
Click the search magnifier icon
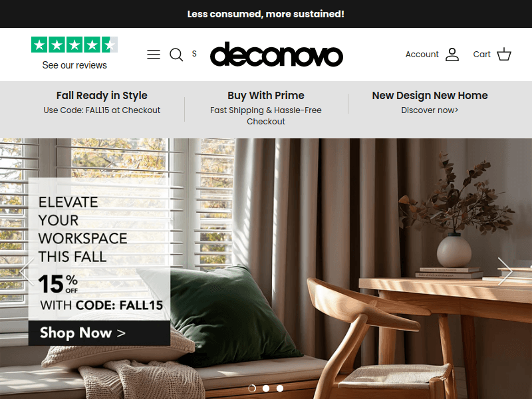click(x=176, y=55)
